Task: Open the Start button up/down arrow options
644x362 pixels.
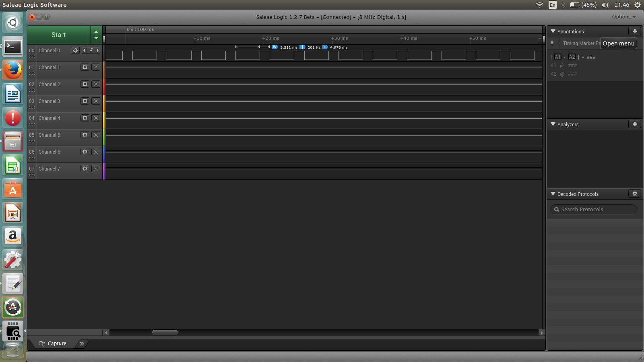Action: (96, 35)
